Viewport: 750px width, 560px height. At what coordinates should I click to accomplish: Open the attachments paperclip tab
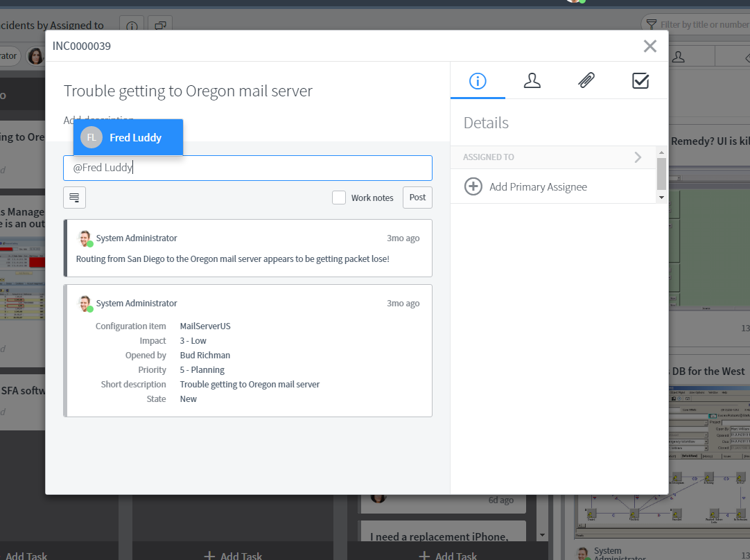tap(586, 81)
